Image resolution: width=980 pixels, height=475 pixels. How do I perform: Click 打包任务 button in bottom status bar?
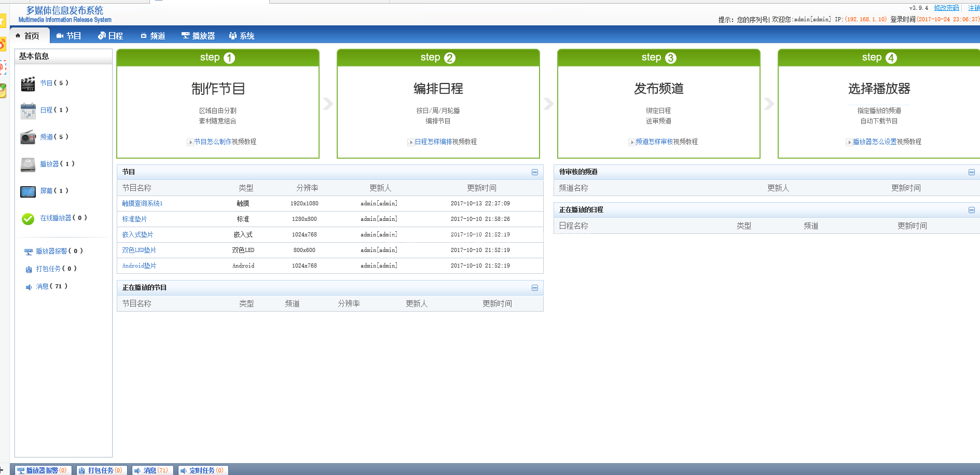pyautogui.click(x=100, y=470)
